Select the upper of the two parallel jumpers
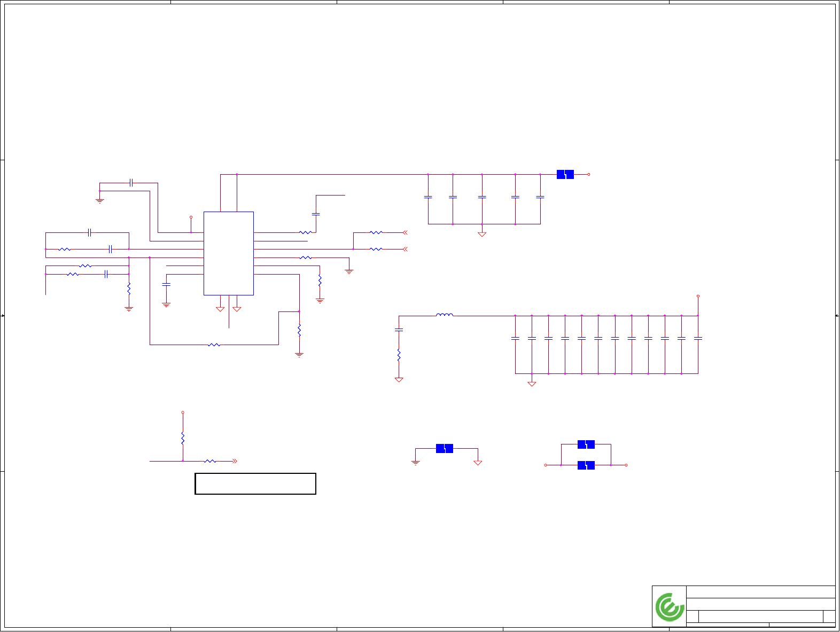 pos(586,444)
